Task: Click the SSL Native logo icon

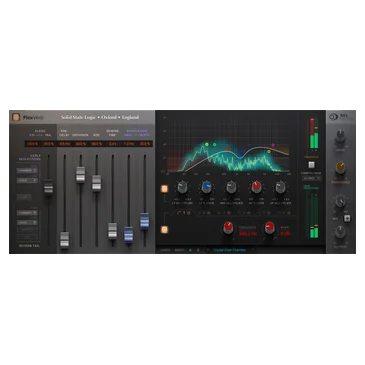Action: [333, 117]
